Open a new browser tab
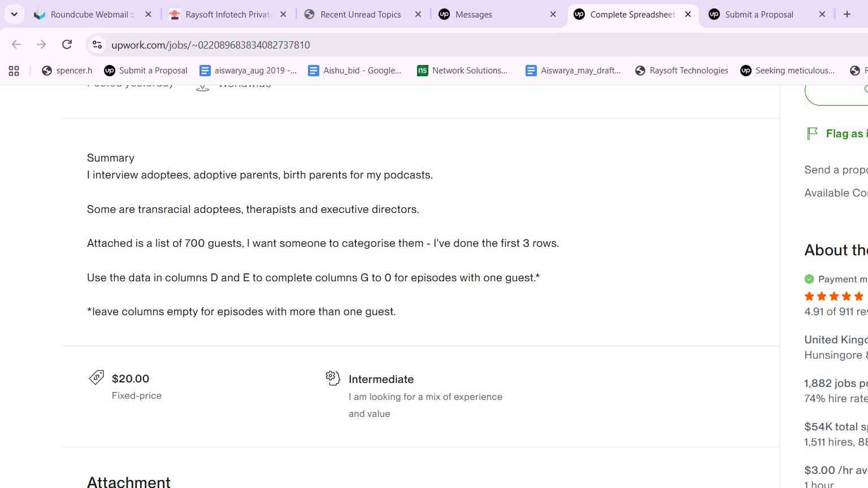The width and height of the screenshot is (868, 488). (847, 14)
